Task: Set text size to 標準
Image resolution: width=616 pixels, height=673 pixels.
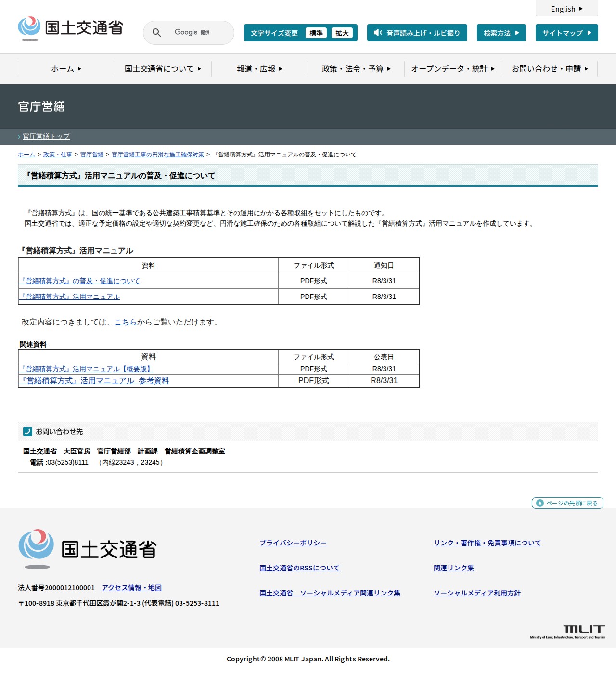Action: pyautogui.click(x=316, y=33)
